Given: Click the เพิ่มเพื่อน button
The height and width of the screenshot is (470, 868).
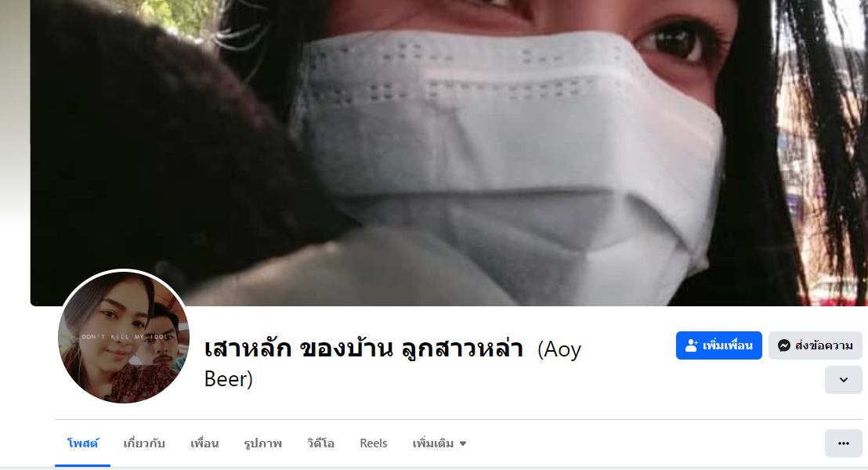Looking at the screenshot, I should coord(718,345).
